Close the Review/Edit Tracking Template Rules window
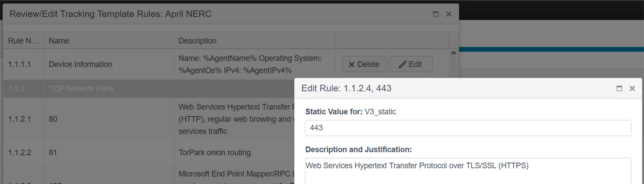Viewport: 644px width, 184px height. point(449,14)
